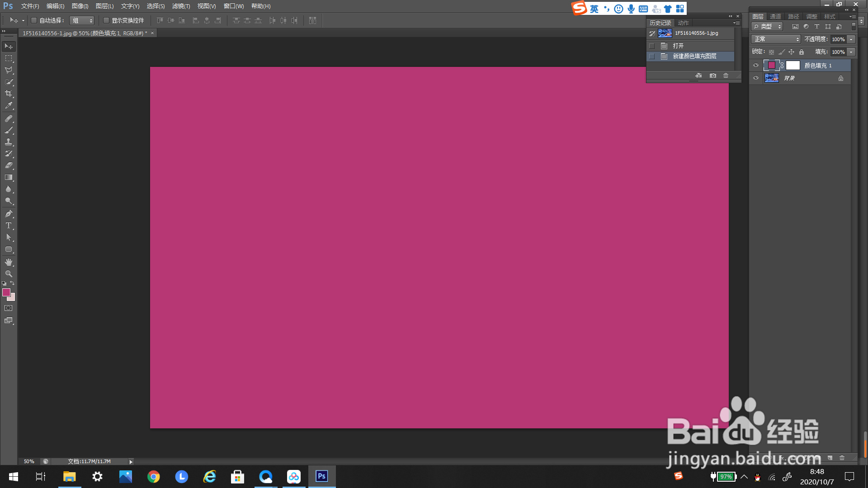Click the Background layer thumbnail
This screenshot has width=868, height=488.
tap(772, 78)
